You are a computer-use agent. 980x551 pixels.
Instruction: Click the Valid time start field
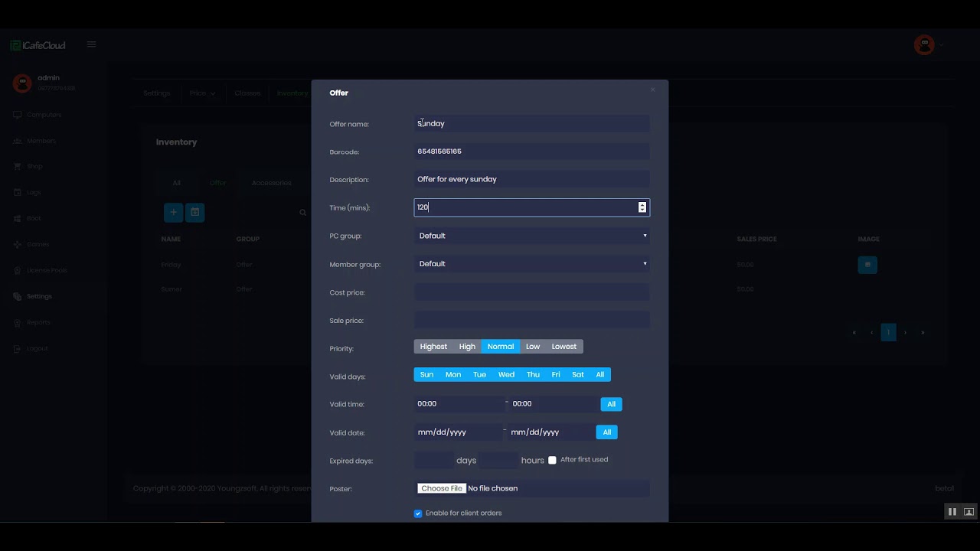[x=459, y=403]
